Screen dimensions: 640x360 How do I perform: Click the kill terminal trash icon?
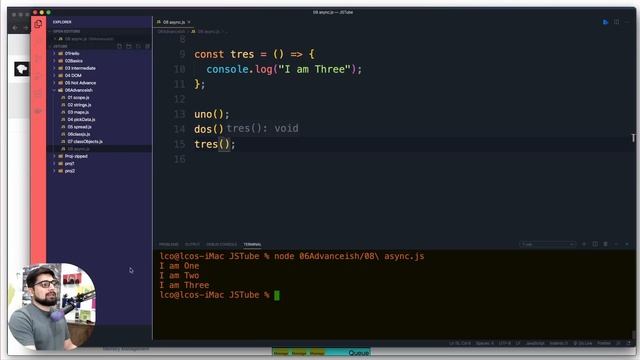[606, 244]
